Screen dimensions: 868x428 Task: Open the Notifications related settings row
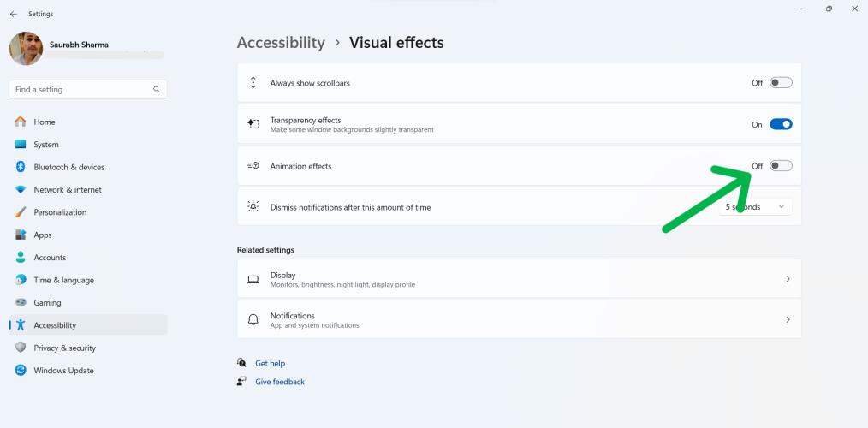pyautogui.click(x=519, y=319)
